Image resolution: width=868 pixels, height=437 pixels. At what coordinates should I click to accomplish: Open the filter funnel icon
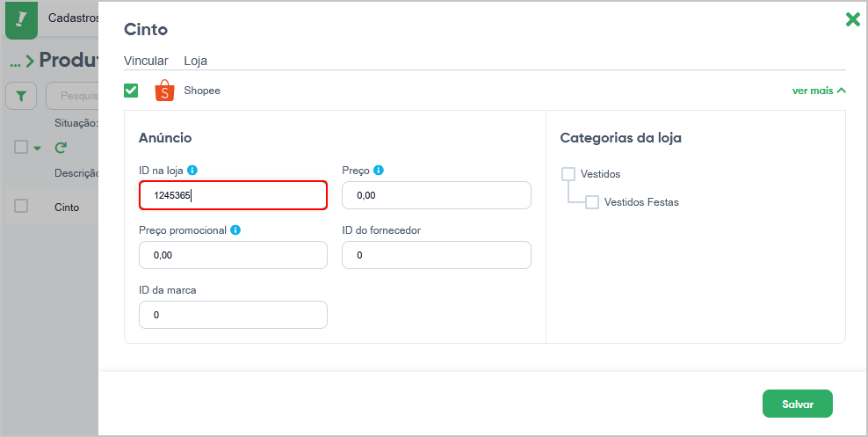[21, 97]
